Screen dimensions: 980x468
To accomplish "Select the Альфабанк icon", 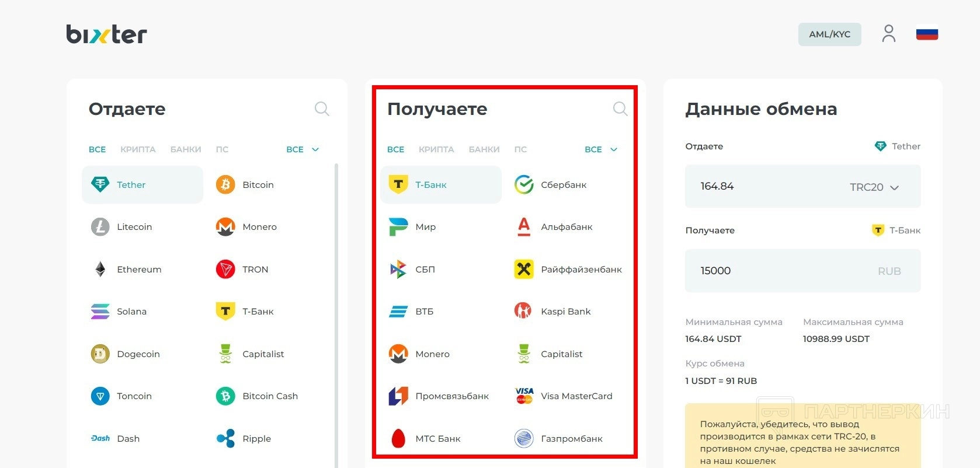I will point(524,226).
